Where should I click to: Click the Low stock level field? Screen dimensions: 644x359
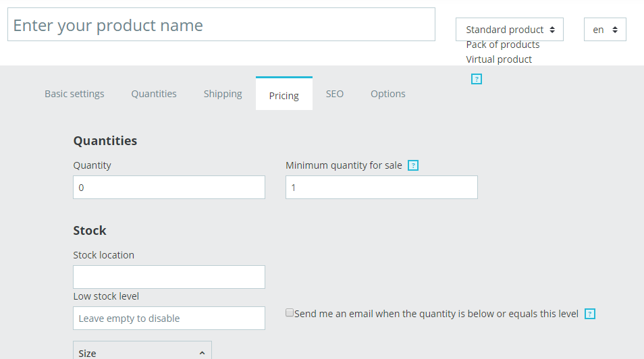169,319
